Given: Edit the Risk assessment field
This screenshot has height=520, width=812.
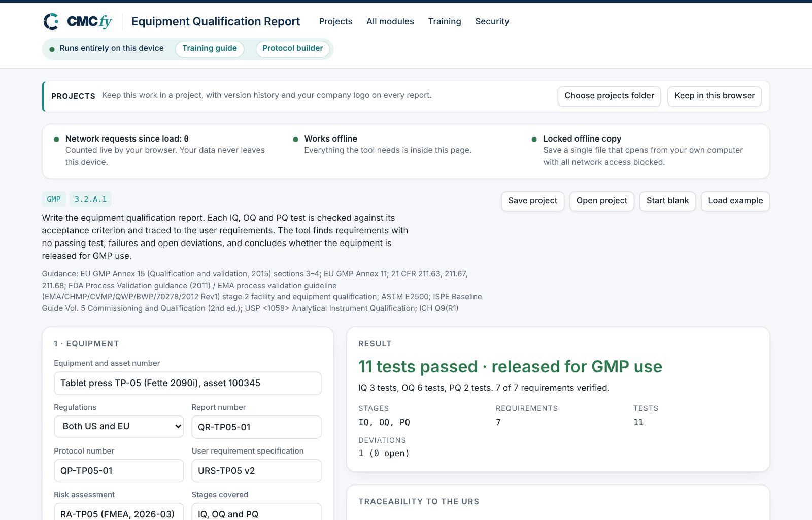Looking at the screenshot, I should 119,511.
